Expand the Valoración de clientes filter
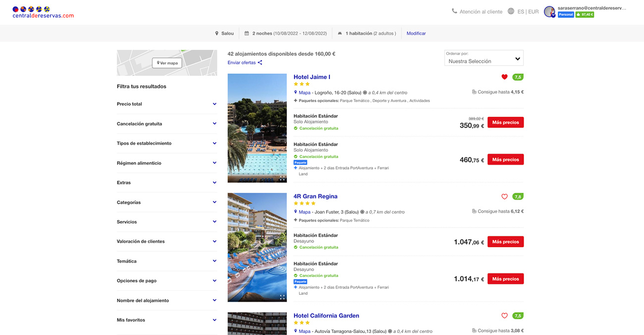 coord(167,241)
